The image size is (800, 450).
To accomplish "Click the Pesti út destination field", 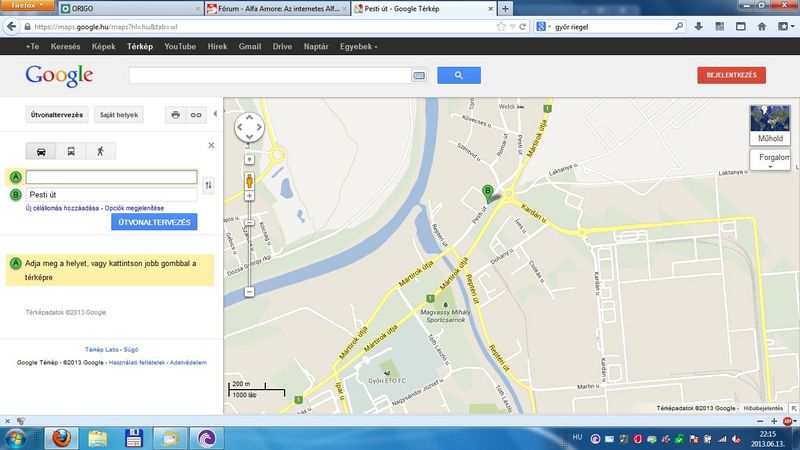I will 111,194.
